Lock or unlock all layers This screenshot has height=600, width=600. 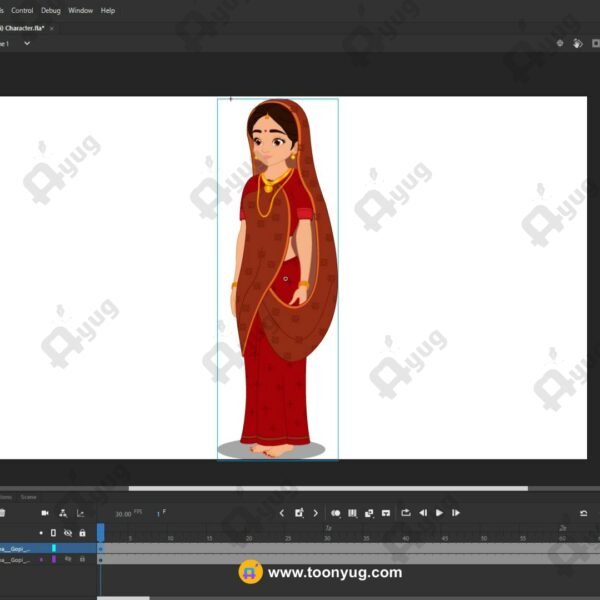click(x=82, y=533)
